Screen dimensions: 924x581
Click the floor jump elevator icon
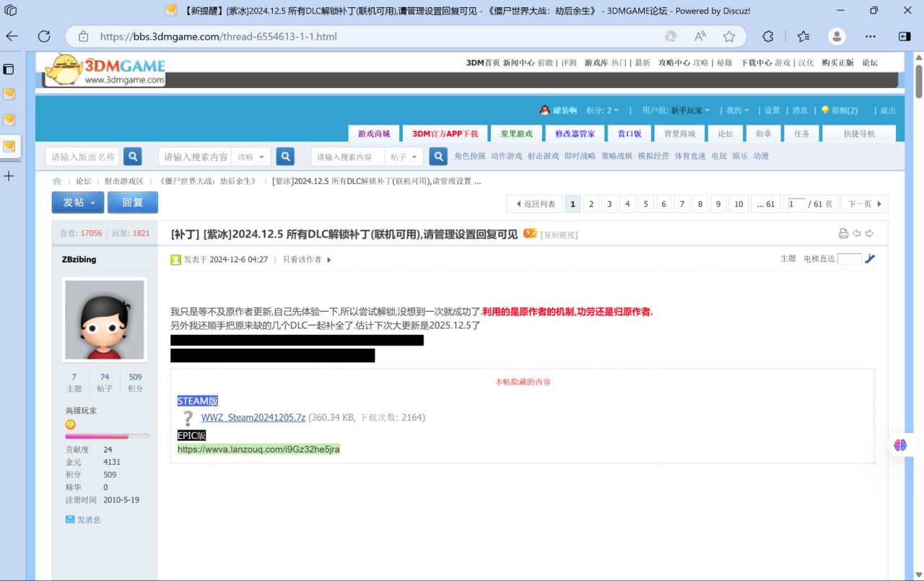[x=870, y=258]
